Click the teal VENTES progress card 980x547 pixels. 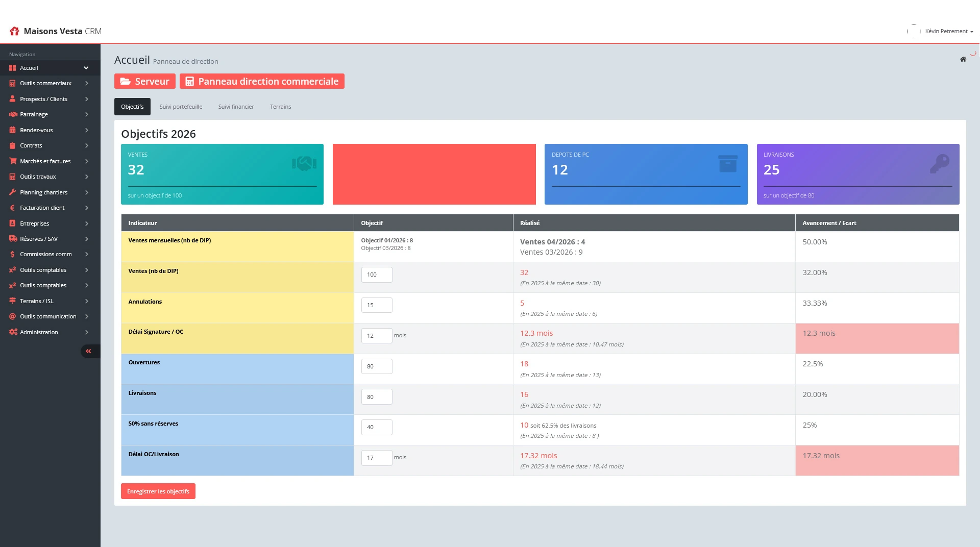[222, 173]
